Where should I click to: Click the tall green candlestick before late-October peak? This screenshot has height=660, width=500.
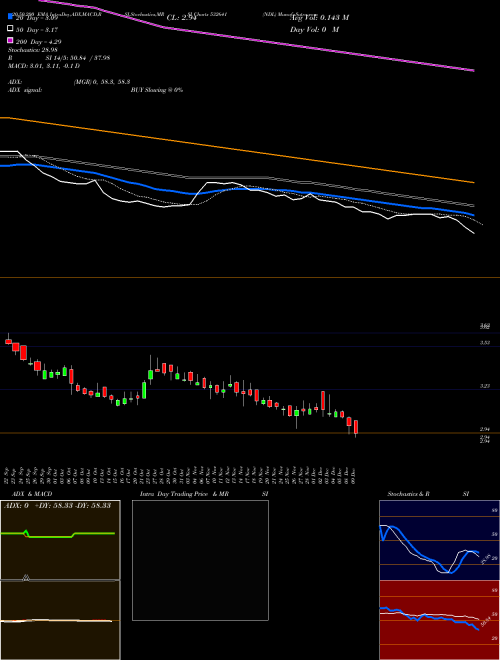(x=144, y=390)
